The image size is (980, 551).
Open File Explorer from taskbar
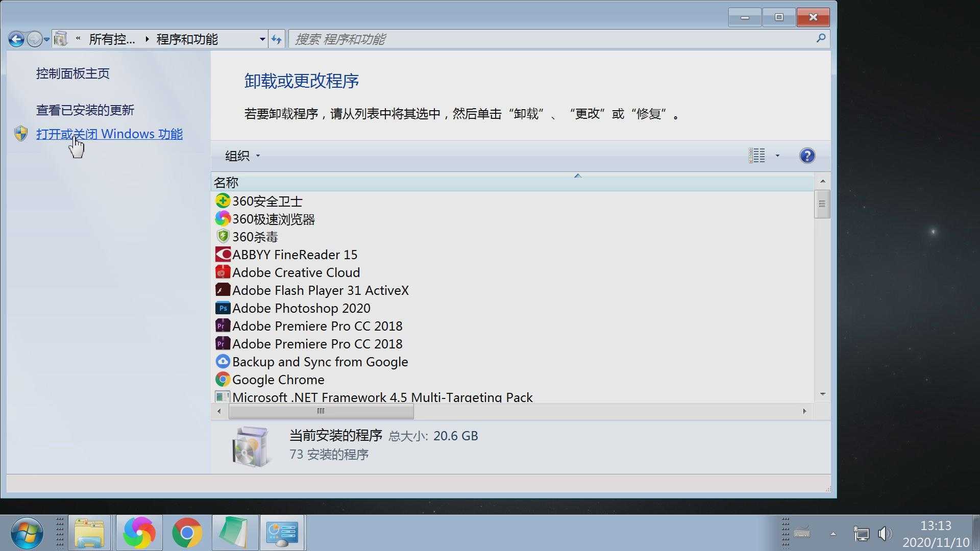coord(89,533)
